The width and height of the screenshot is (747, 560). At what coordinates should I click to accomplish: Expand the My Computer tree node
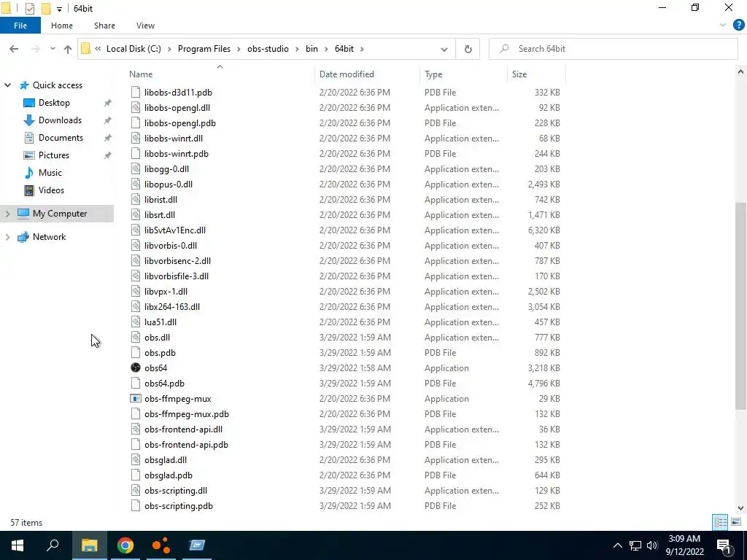click(7, 214)
